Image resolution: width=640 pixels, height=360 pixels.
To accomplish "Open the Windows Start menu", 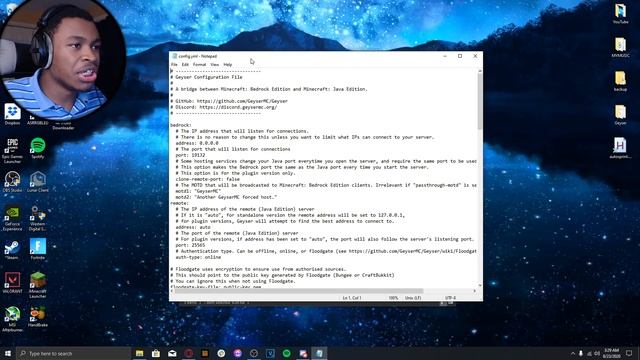I will pos(8,353).
